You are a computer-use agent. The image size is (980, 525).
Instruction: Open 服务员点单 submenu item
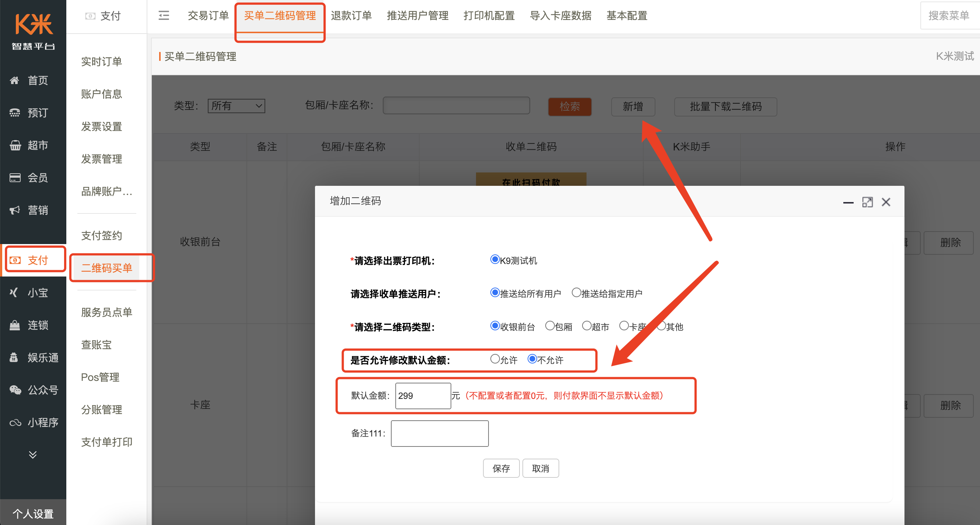click(106, 312)
